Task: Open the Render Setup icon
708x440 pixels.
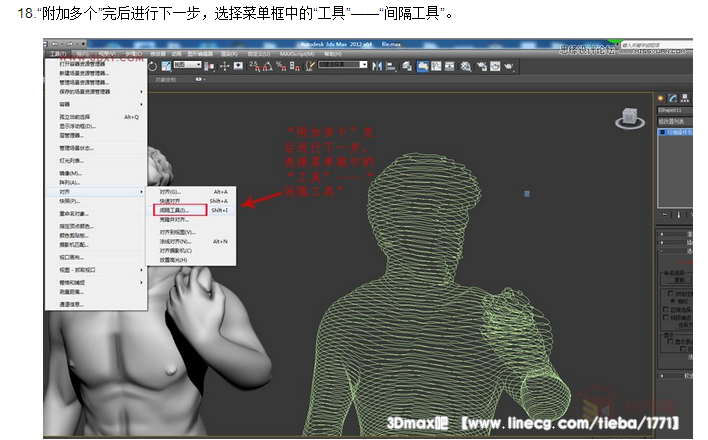Action: [x=482, y=66]
